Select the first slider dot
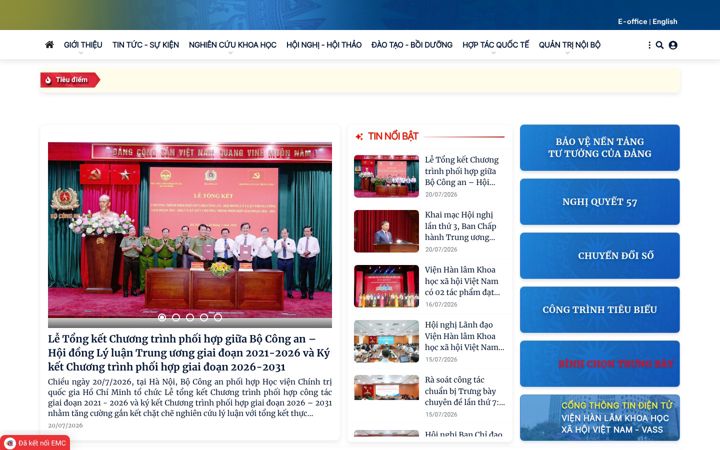Image resolution: width=720 pixels, height=450 pixels. coord(162,317)
